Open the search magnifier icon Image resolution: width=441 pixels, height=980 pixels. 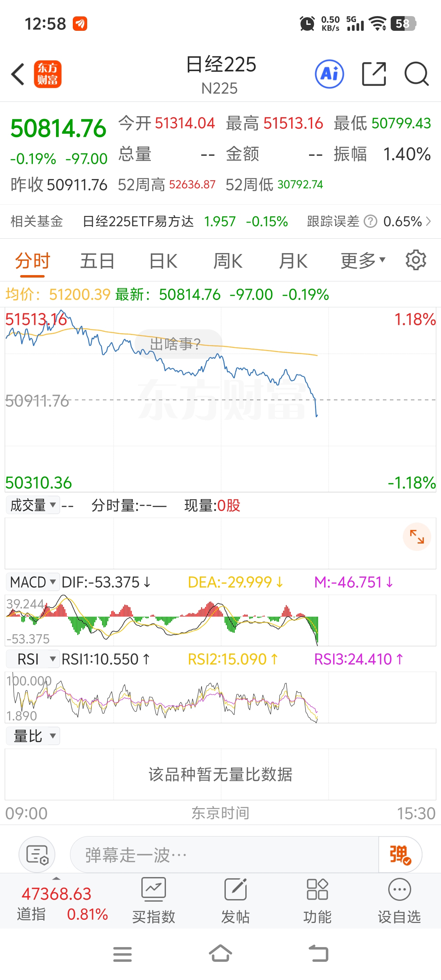(416, 74)
